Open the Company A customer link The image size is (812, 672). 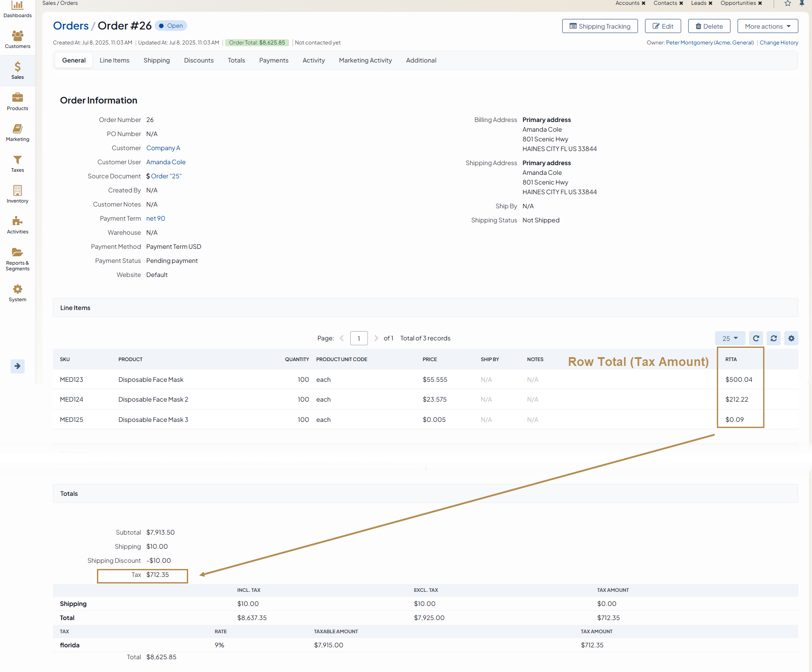[163, 148]
